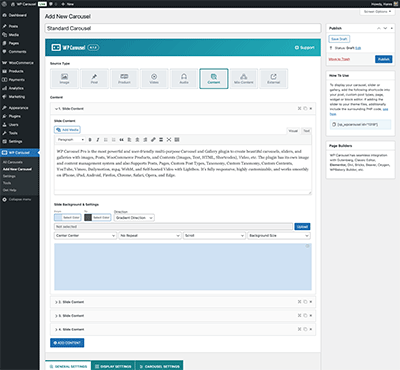
Task: Open the Center Center position dropdown
Action: pos(85,236)
